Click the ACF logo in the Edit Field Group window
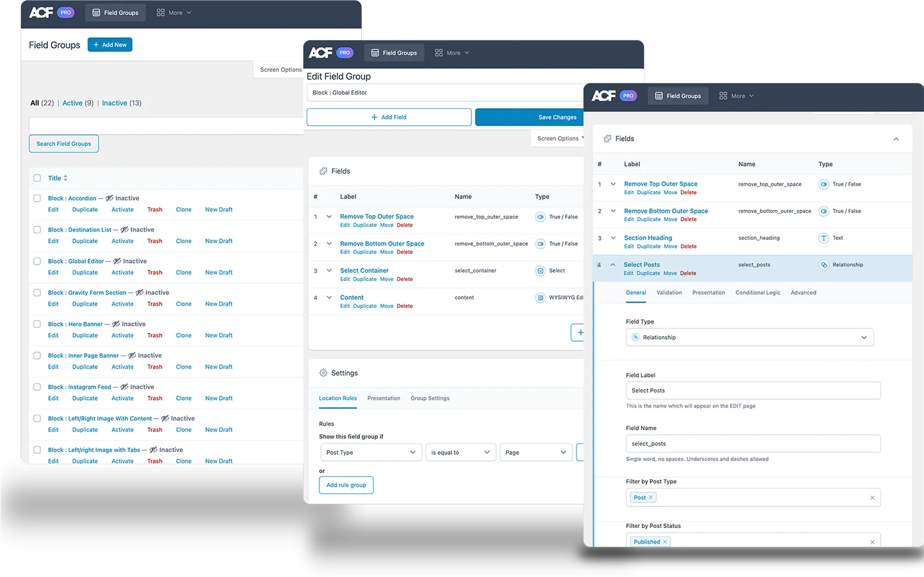 [320, 52]
